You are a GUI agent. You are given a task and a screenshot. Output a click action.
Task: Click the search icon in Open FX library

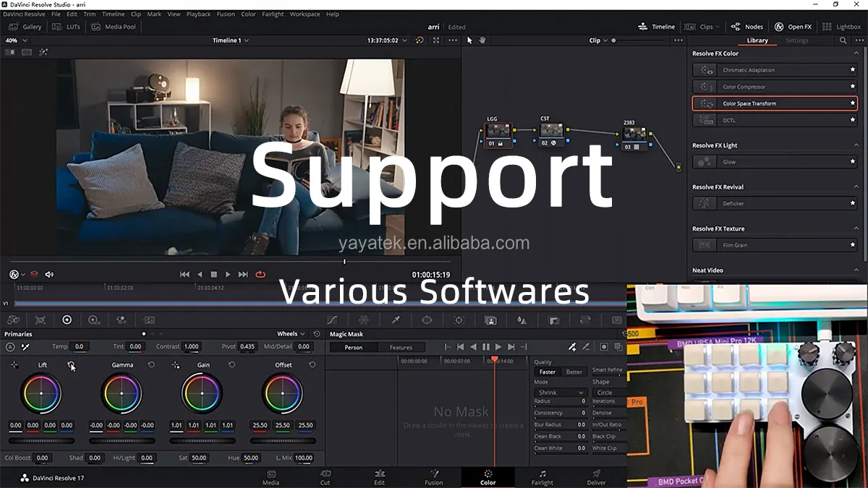point(843,40)
